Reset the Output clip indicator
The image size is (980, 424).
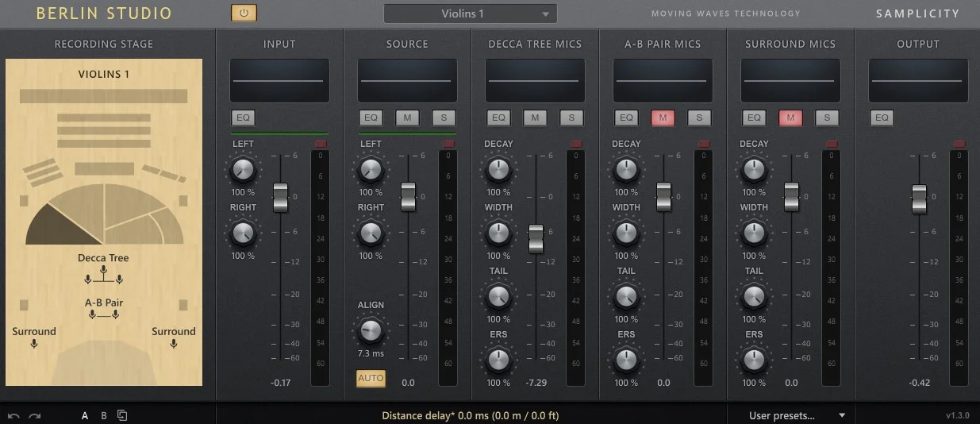(x=959, y=144)
